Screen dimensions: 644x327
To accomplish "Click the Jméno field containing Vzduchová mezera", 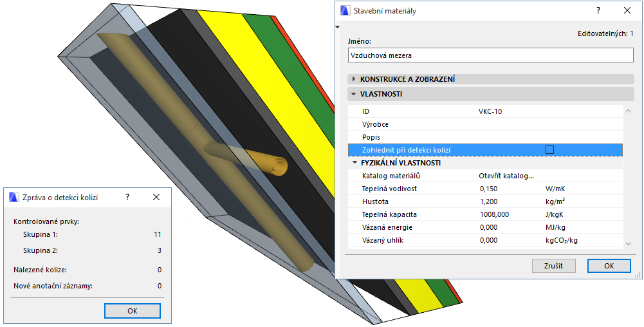I will [x=491, y=55].
